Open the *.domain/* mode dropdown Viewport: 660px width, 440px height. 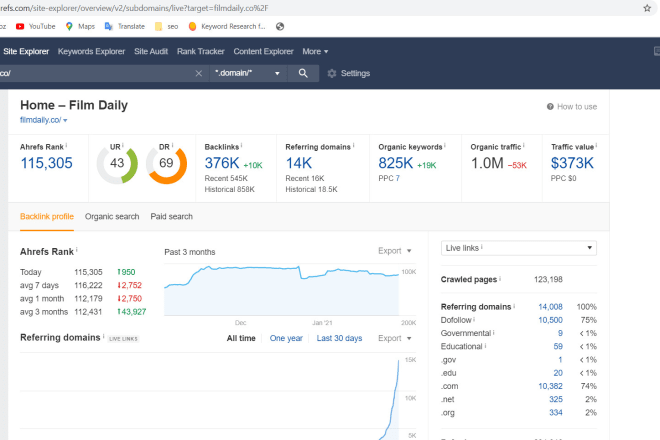tap(248, 73)
